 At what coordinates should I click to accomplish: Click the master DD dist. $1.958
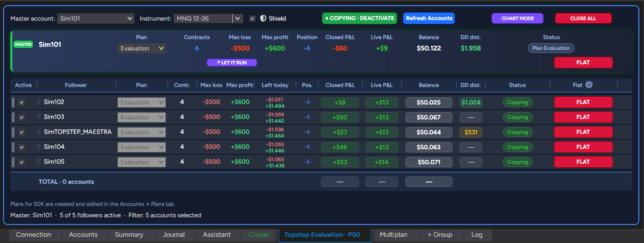470,48
